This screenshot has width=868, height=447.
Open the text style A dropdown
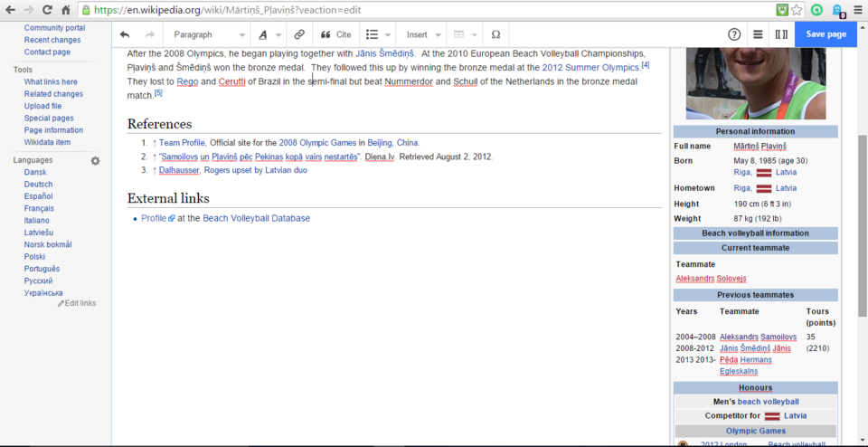coord(269,34)
